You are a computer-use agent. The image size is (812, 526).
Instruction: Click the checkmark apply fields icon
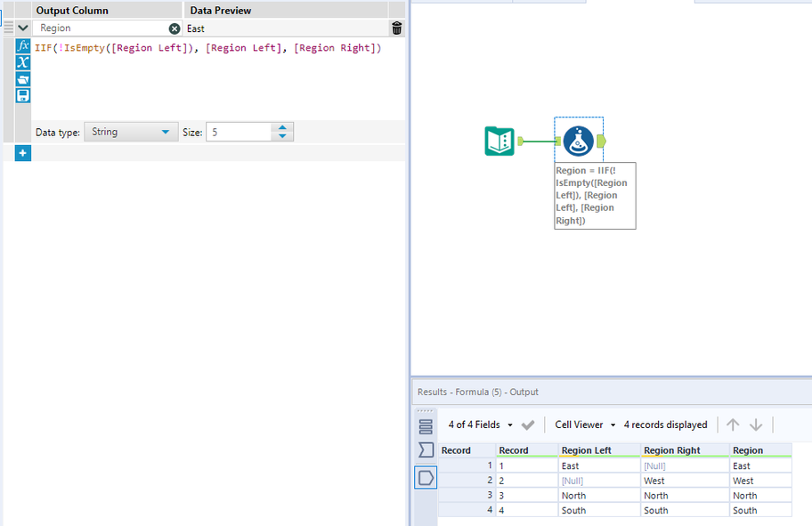point(528,425)
